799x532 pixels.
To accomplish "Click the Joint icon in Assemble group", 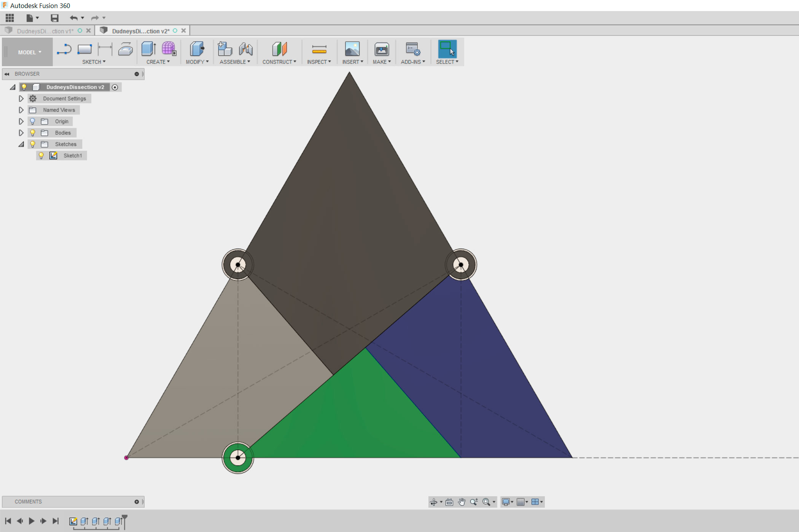I will coord(245,49).
